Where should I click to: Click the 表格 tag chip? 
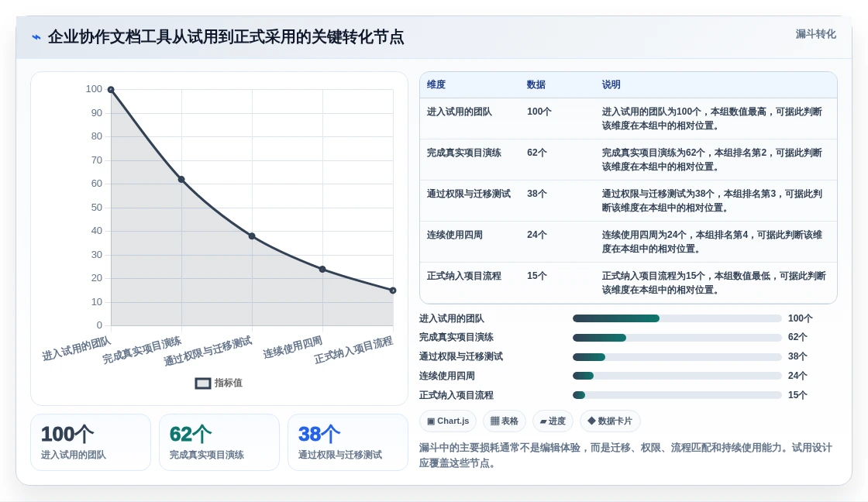[505, 421]
